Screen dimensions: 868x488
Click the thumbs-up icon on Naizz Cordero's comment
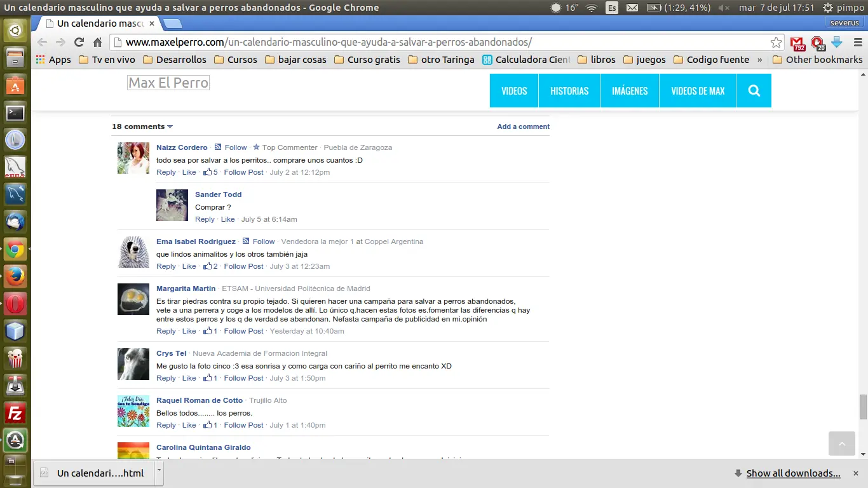tap(208, 172)
